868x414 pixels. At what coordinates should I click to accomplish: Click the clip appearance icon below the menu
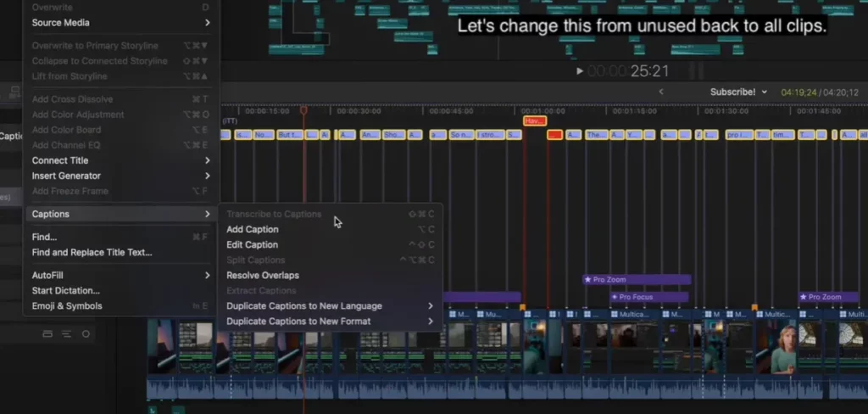pyautogui.click(x=47, y=334)
